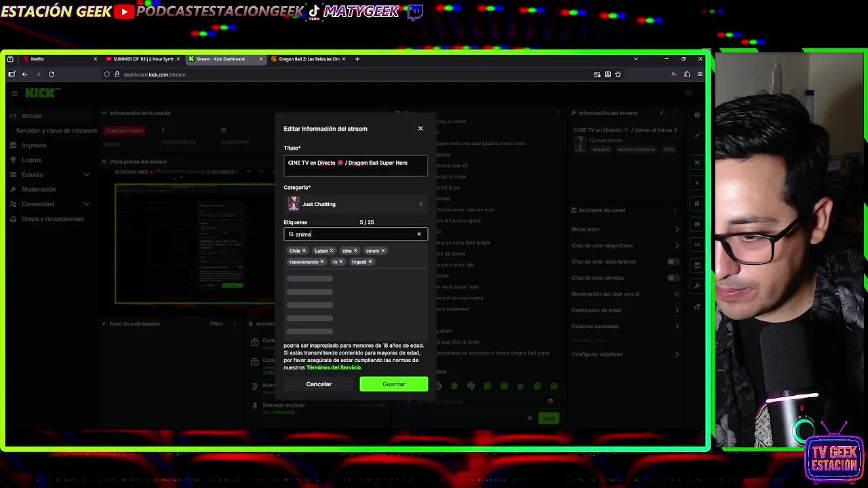This screenshot has height=488, width=868.
Task: Click the wrench icon in right toolbar
Action: click(697, 286)
